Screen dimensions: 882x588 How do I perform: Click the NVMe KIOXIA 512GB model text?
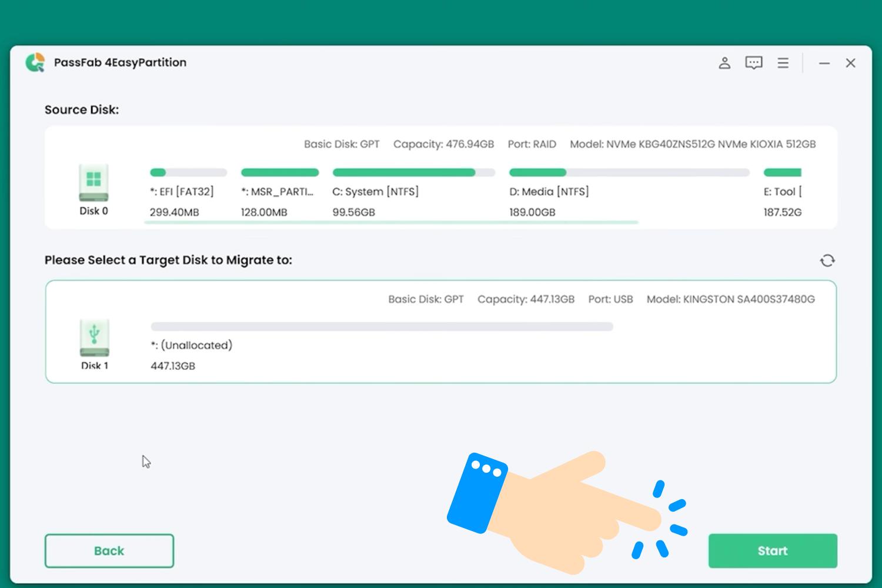coord(693,144)
